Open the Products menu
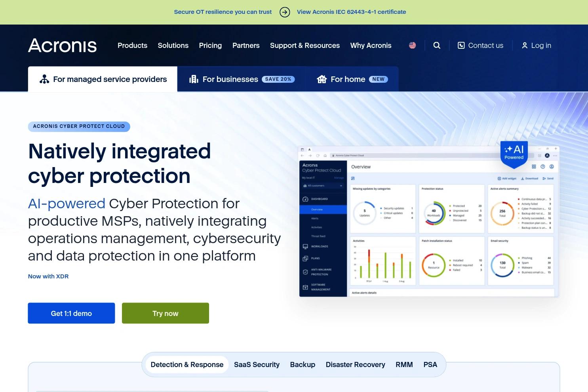This screenshot has width=588, height=392. tap(132, 46)
